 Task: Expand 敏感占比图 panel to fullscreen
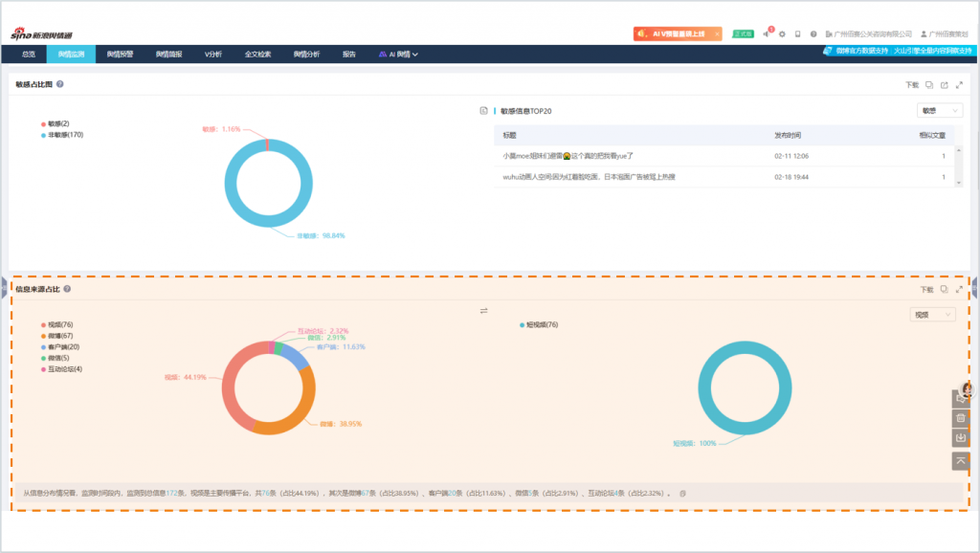(959, 85)
